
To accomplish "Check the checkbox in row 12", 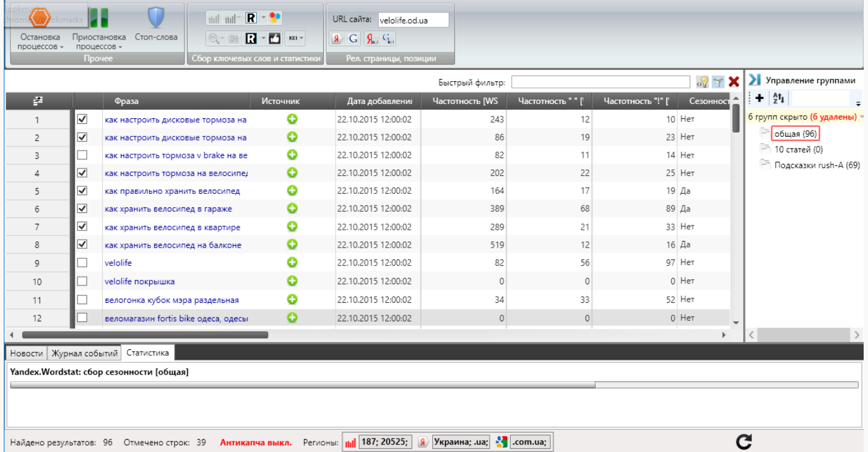I will [82, 318].
